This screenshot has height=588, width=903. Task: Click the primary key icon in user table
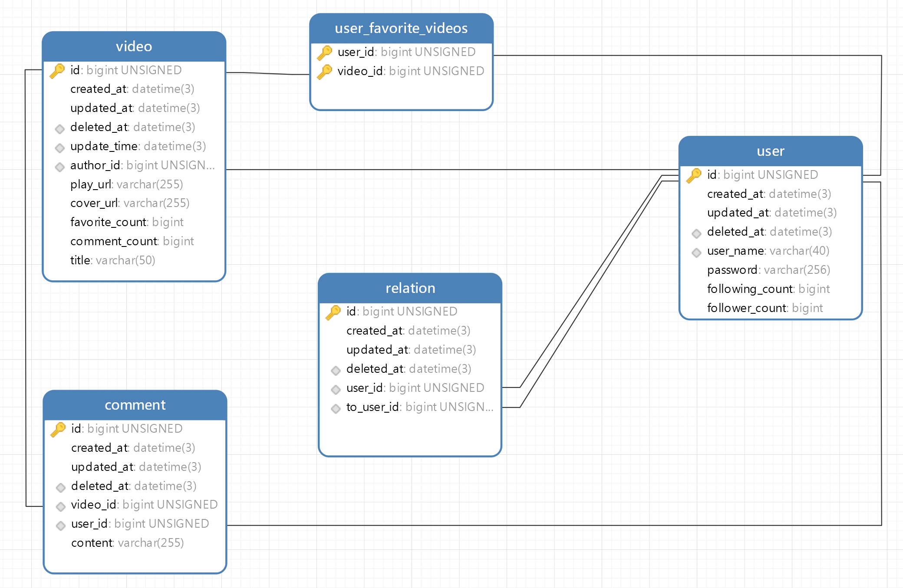[694, 175]
